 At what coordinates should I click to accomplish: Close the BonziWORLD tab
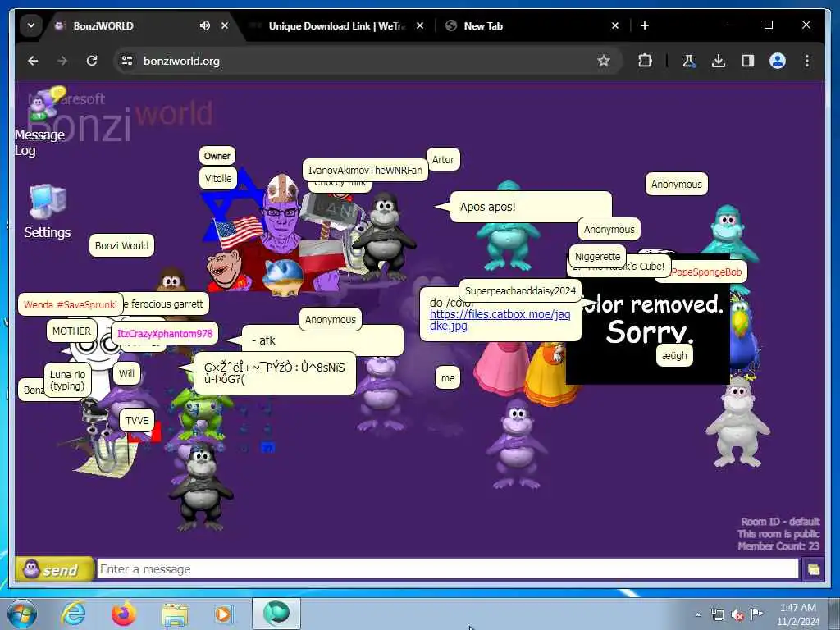tap(225, 25)
